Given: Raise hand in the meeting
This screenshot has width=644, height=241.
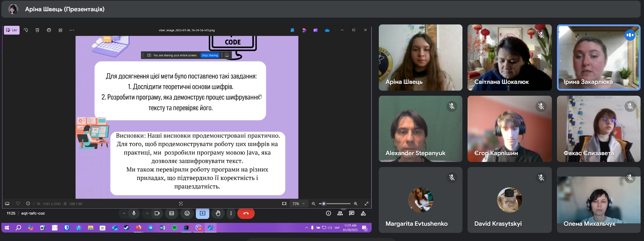Looking at the screenshot, I should [218, 213].
